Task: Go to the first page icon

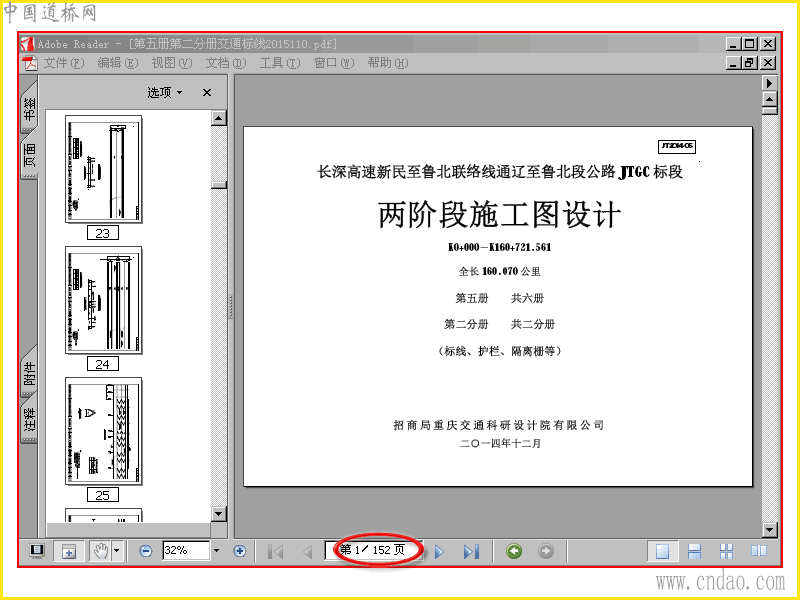Action: tap(276, 552)
